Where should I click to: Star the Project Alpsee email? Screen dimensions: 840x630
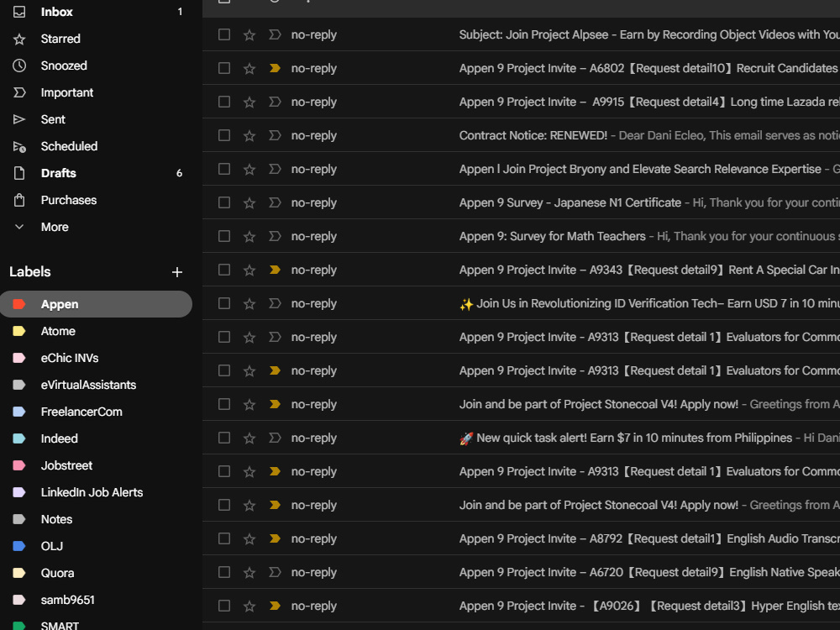pyautogui.click(x=249, y=34)
